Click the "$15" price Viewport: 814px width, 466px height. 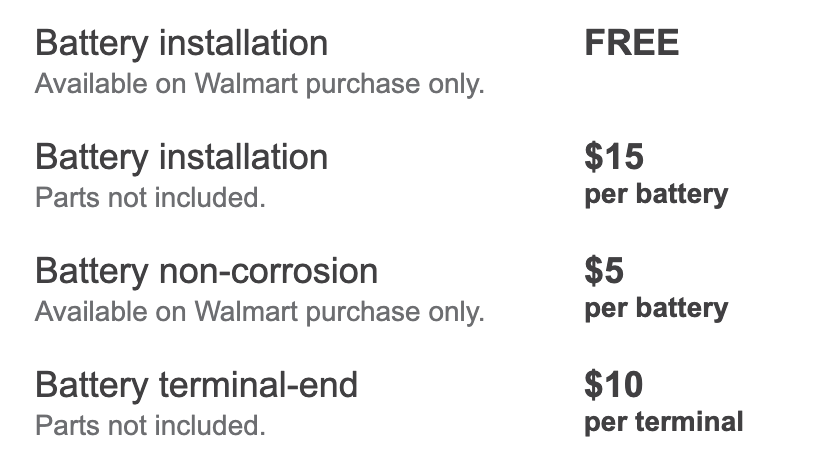[x=614, y=158]
